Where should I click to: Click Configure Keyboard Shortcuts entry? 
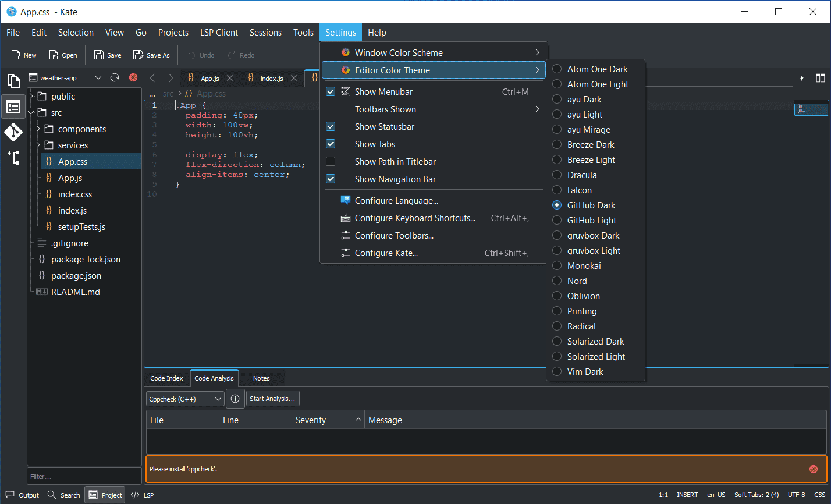point(415,218)
